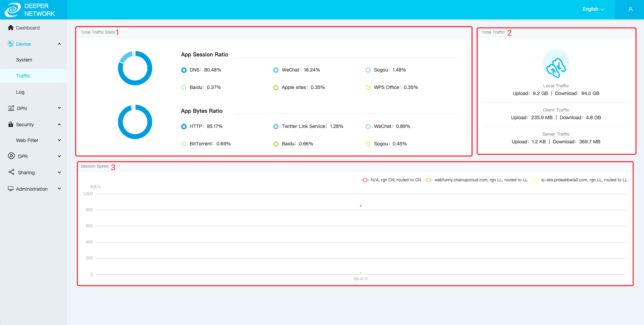Expand the DPN menu chevron

coord(59,108)
